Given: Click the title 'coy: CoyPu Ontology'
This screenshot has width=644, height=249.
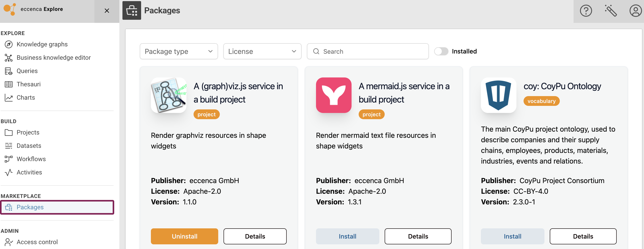Looking at the screenshot, I should [x=562, y=86].
